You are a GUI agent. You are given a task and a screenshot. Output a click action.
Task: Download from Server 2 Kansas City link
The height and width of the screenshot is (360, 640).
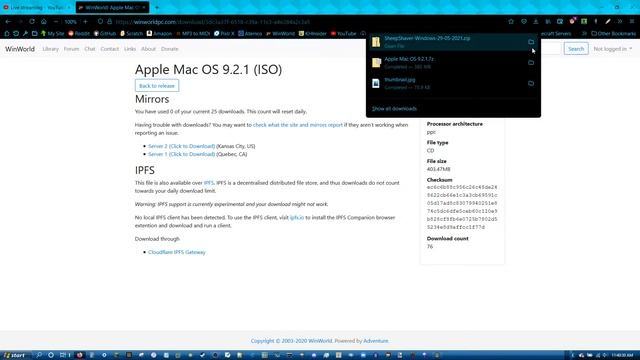182,146
